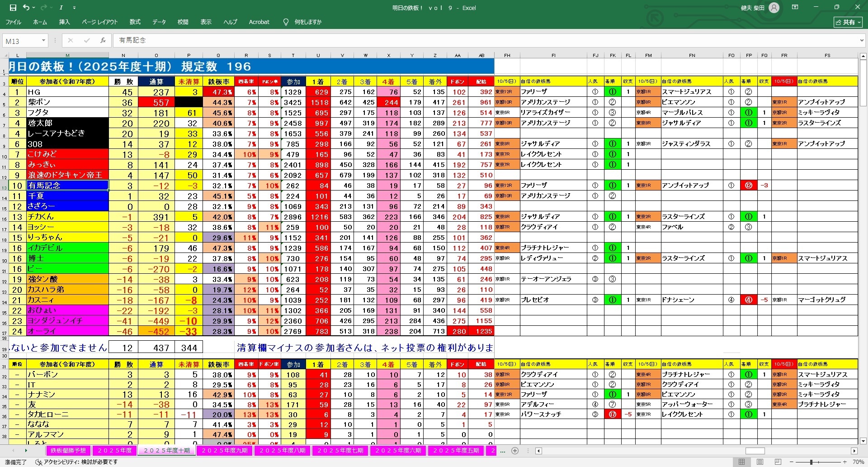Switch to Page Break Preview icon
The height and width of the screenshot is (467, 868).
(777, 462)
